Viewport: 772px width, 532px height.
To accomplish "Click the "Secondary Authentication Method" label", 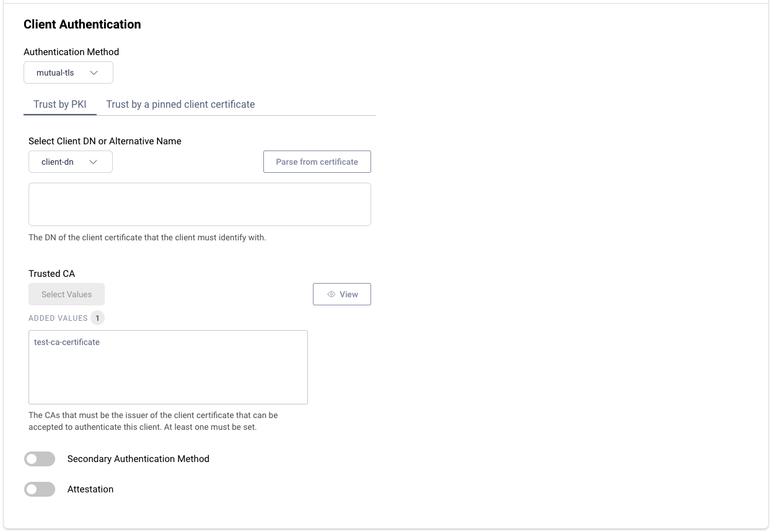I will click(x=138, y=459).
